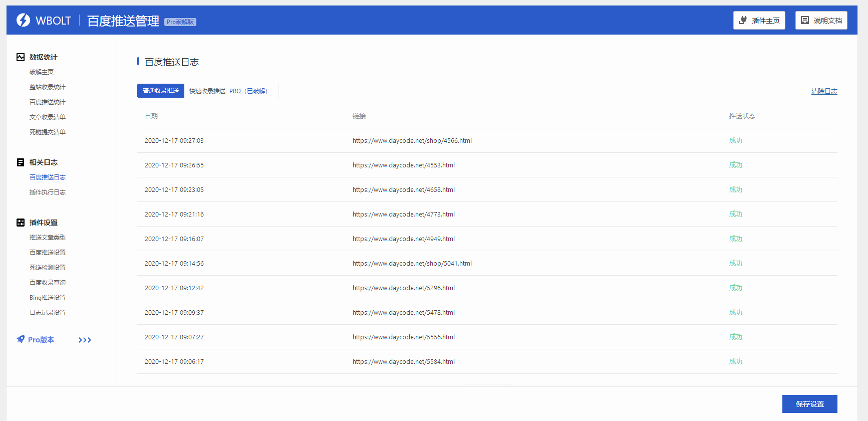Click the 5478.html URL

[x=404, y=313]
